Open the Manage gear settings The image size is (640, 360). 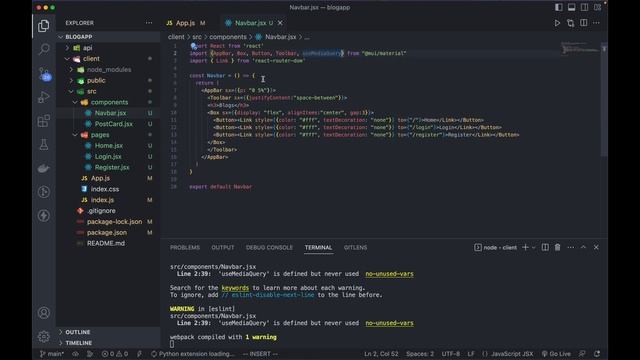click(44, 337)
